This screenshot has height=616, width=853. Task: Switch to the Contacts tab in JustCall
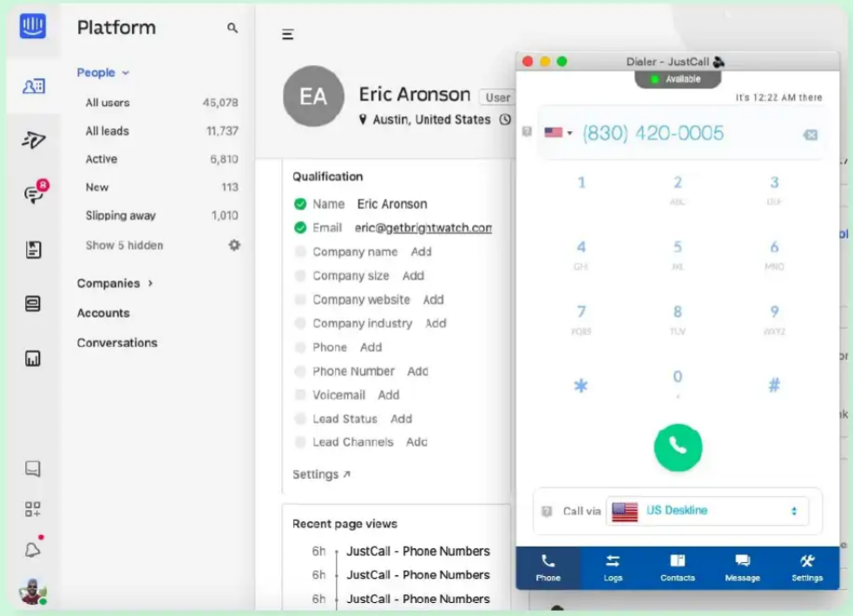(678, 568)
